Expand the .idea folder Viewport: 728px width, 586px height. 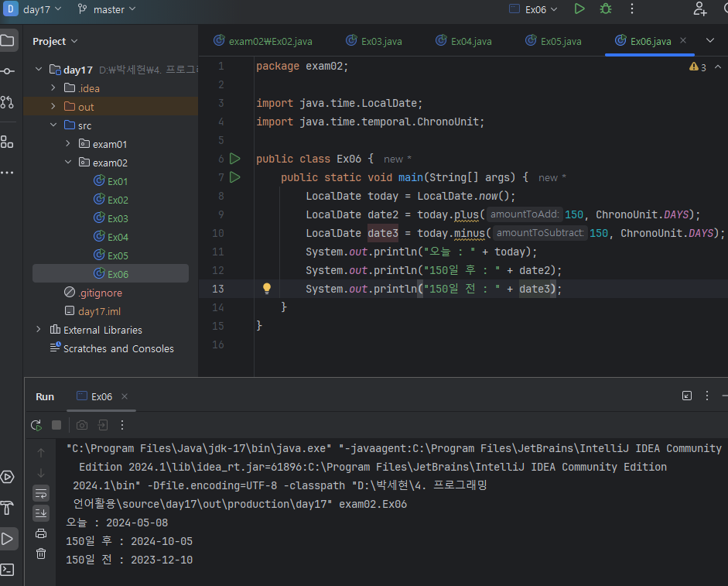click(53, 87)
